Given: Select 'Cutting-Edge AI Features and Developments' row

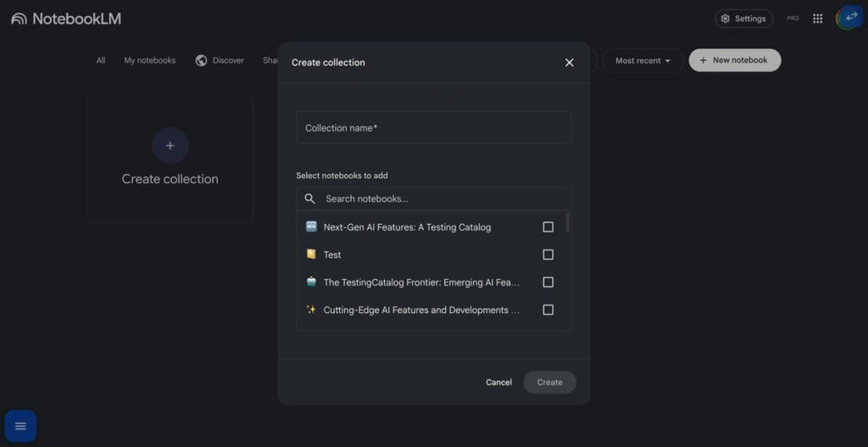Looking at the screenshot, I should click(x=422, y=310).
